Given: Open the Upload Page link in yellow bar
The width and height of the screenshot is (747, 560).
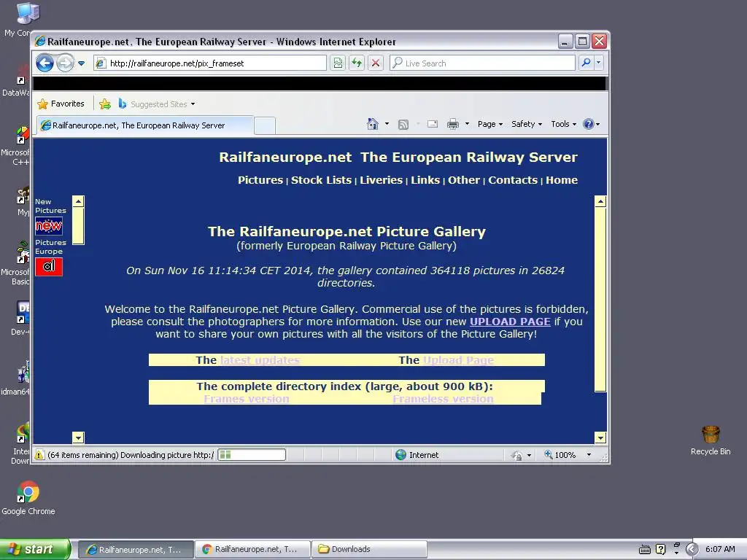Looking at the screenshot, I should coord(458,360).
